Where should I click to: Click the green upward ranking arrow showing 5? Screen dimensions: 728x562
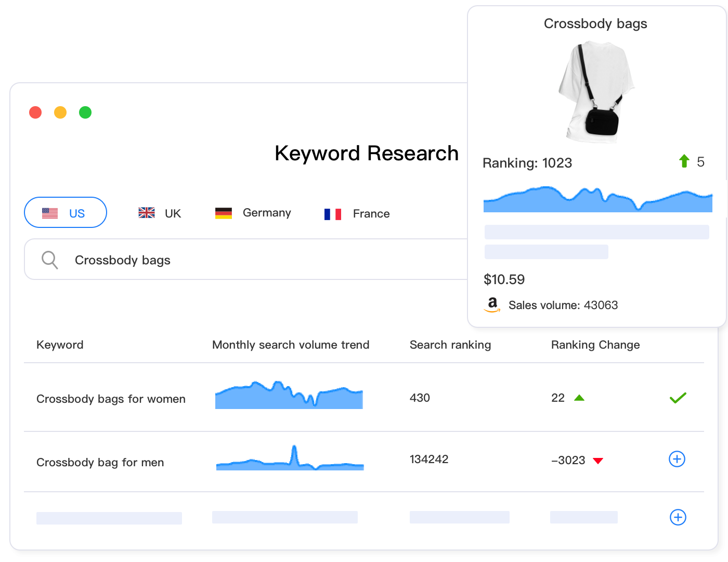685,162
